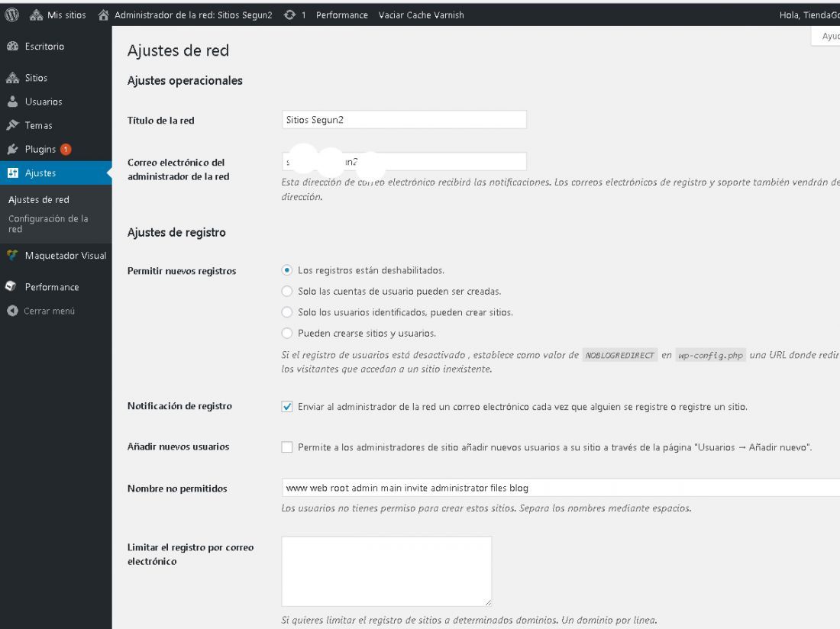Screen dimensions: 840x629
Task: Open the Ajustes de red submenu item
Action: [x=39, y=200]
